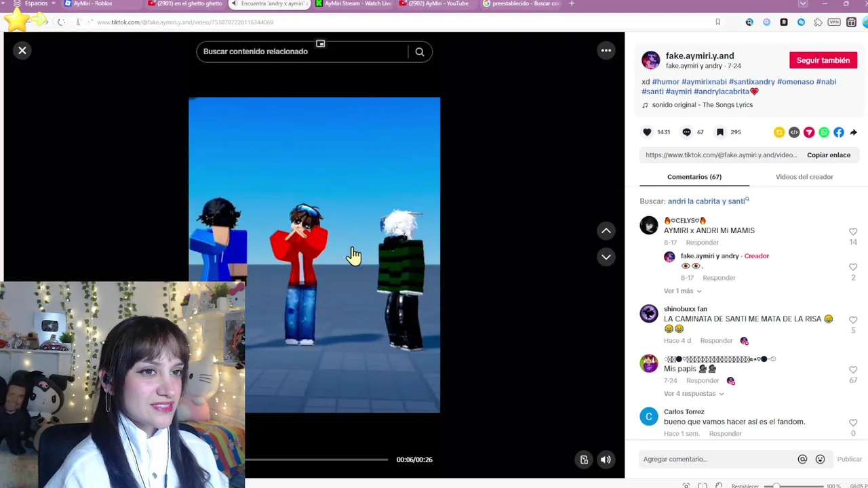Click hashtag #santixandry
This screenshot has width=868, height=488.
pyautogui.click(x=751, y=81)
